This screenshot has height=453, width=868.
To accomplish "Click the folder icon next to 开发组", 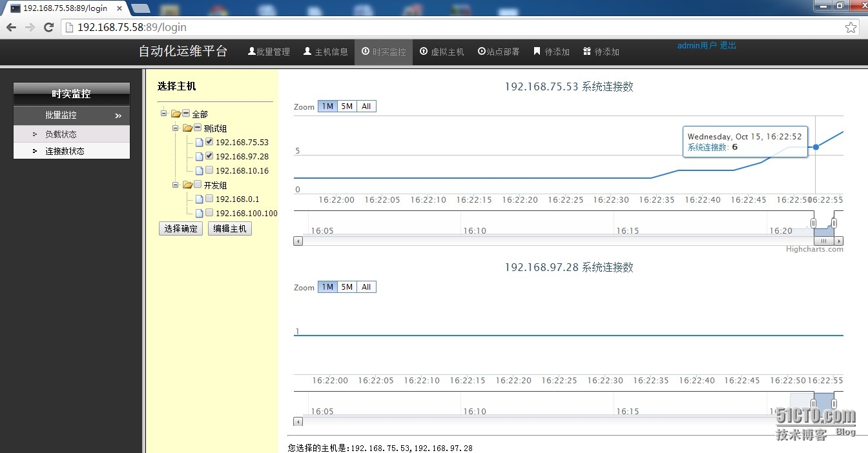I will pyautogui.click(x=188, y=185).
